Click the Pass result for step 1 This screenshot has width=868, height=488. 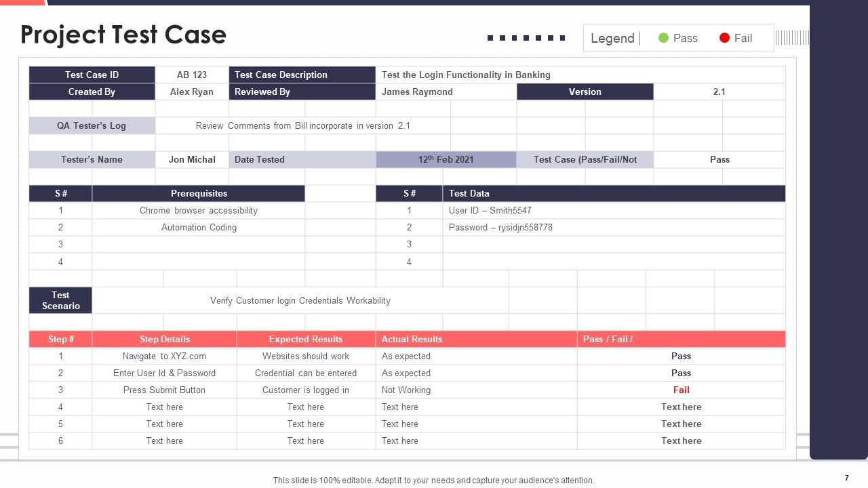click(x=682, y=356)
